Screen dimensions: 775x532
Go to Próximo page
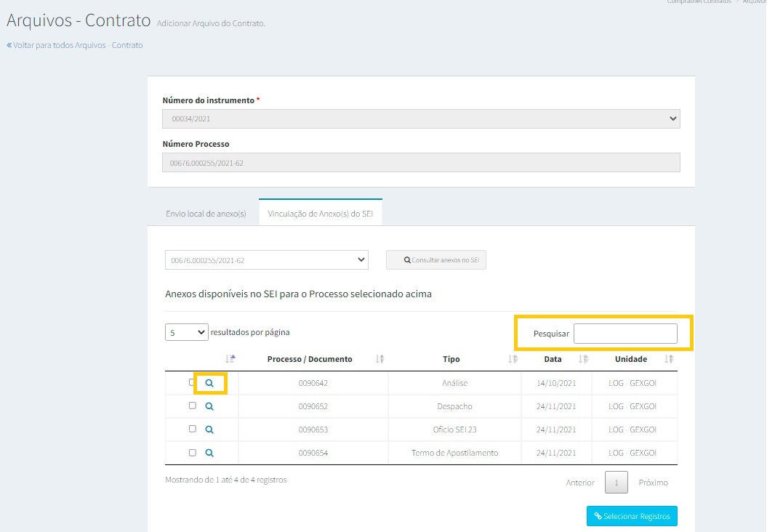(653, 483)
